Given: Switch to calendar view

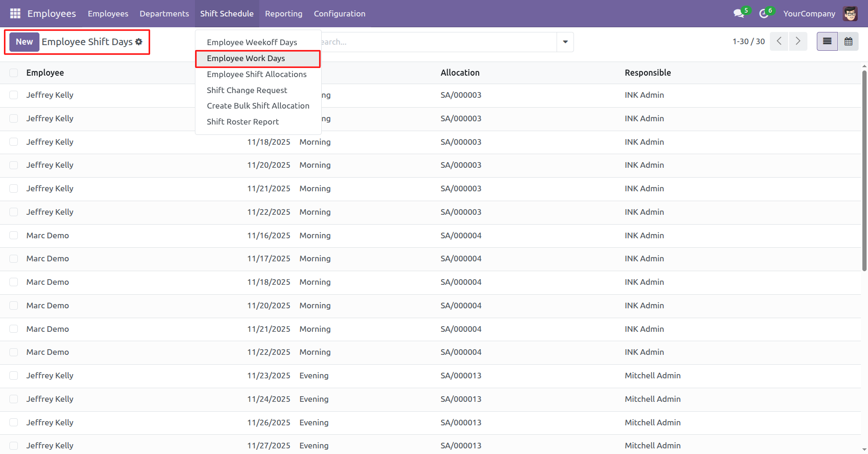Looking at the screenshot, I should (848, 41).
